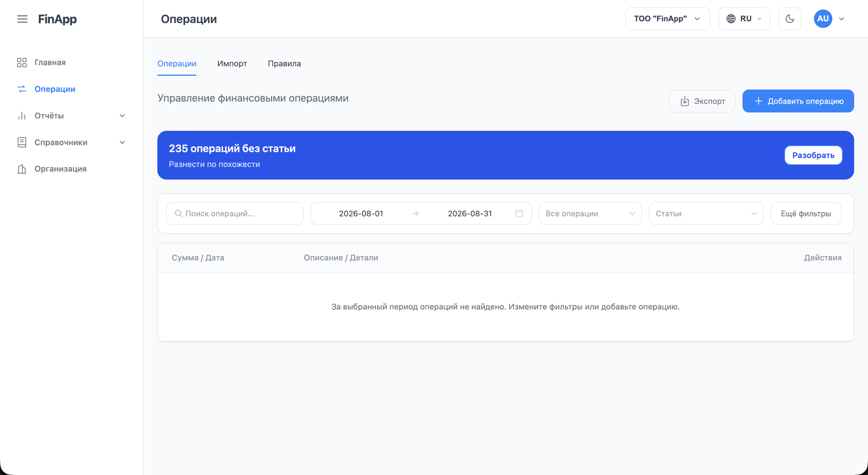The height and width of the screenshot is (475, 868).
Task: Expand the Справочники chevron
Action: tap(122, 142)
